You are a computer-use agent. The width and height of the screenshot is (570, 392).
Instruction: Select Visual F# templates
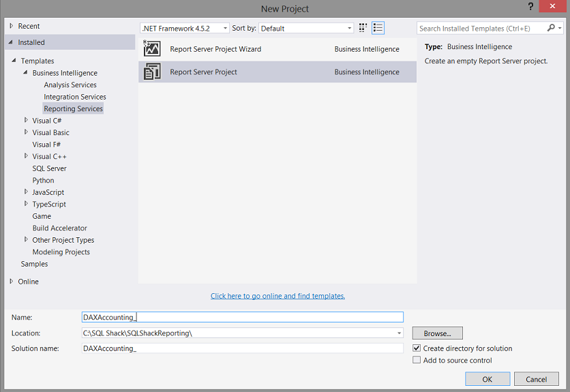46,145
